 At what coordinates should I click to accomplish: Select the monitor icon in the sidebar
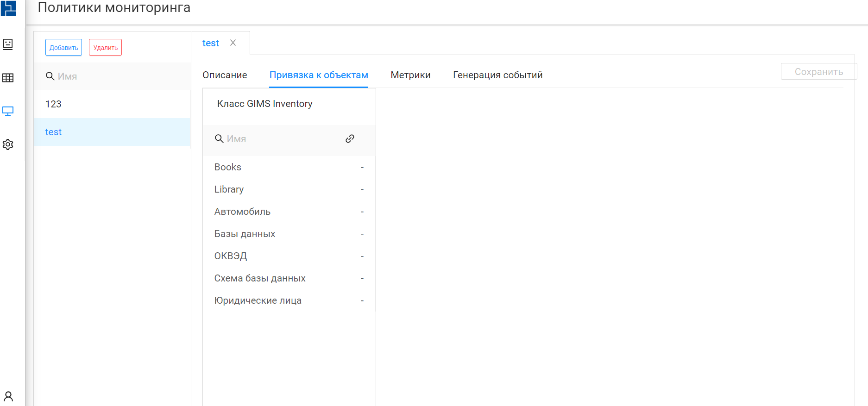click(8, 111)
